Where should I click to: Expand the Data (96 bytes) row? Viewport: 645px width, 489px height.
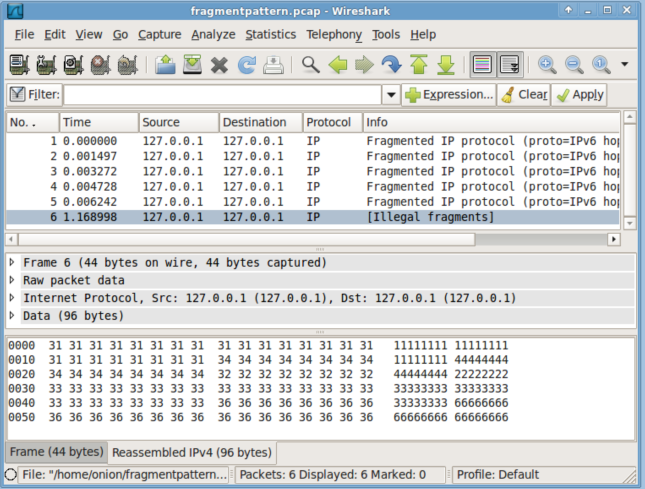tap(12, 317)
